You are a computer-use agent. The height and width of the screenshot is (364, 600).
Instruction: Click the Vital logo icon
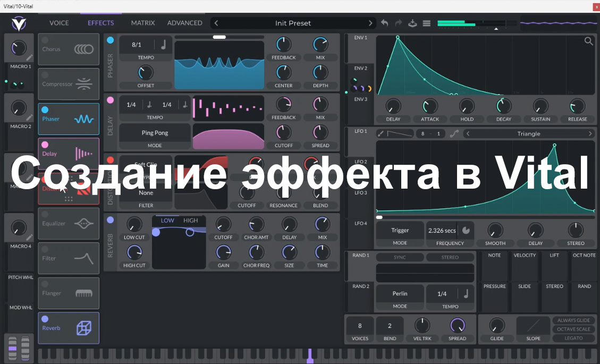(19, 23)
